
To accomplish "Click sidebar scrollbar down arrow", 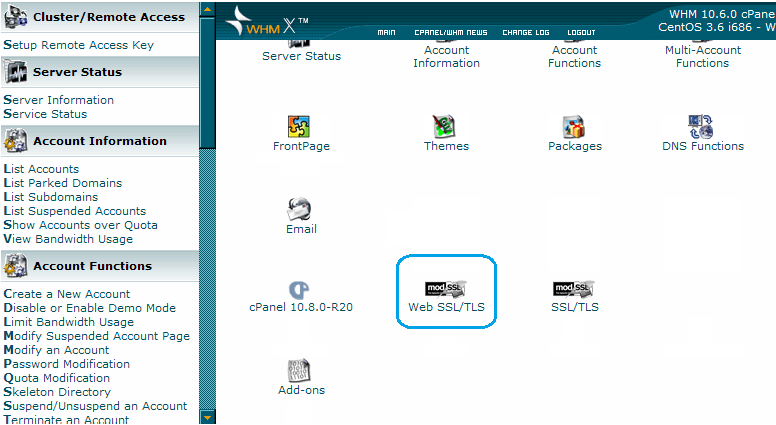I will pos(207,417).
